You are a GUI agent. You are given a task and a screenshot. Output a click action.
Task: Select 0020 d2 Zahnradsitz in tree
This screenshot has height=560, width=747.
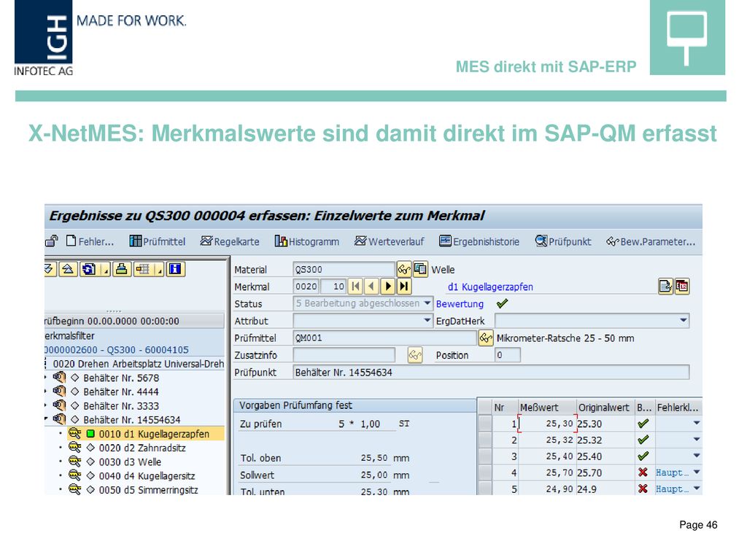[142, 448]
